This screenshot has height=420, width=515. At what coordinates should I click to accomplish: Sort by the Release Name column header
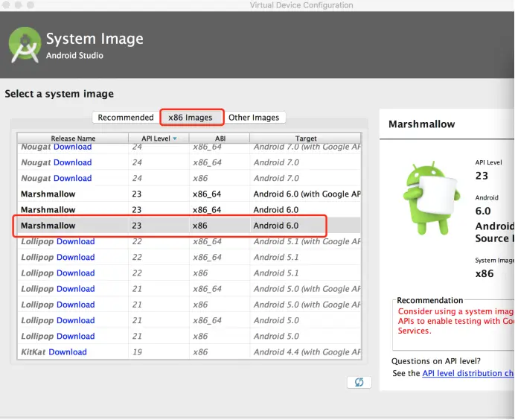(x=73, y=139)
